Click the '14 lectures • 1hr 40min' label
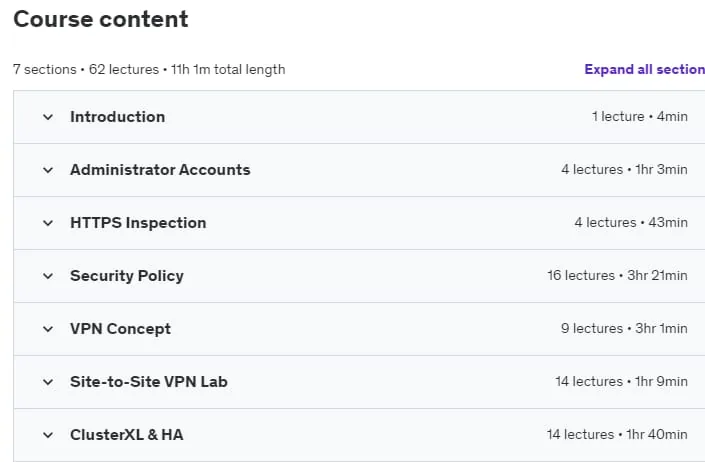This screenshot has height=462, width=705. point(617,435)
